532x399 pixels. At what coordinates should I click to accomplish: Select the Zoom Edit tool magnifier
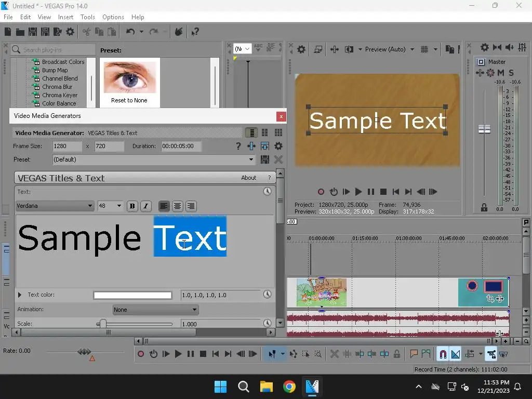318,354
